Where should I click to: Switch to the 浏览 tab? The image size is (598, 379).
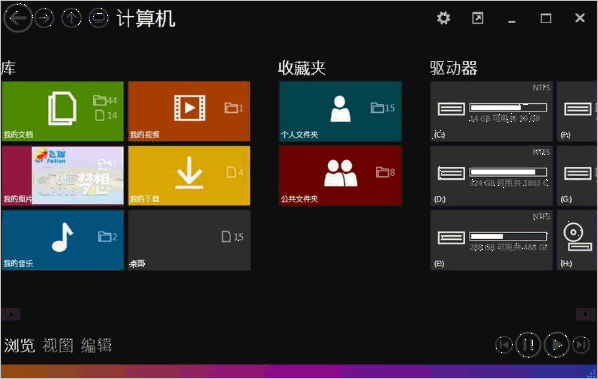pyautogui.click(x=19, y=345)
